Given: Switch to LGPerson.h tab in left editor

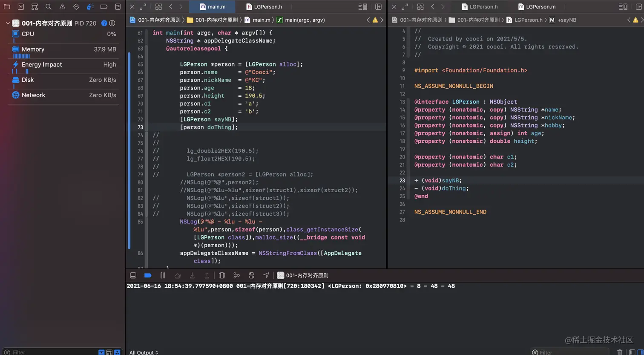Looking at the screenshot, I should tap(264, 7).
